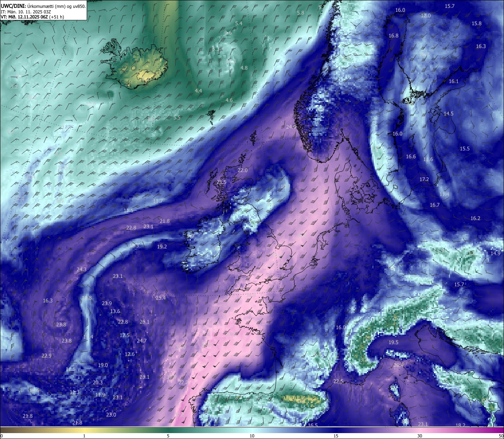Click the 19.0 value on the map

click(x=103, y=365)
